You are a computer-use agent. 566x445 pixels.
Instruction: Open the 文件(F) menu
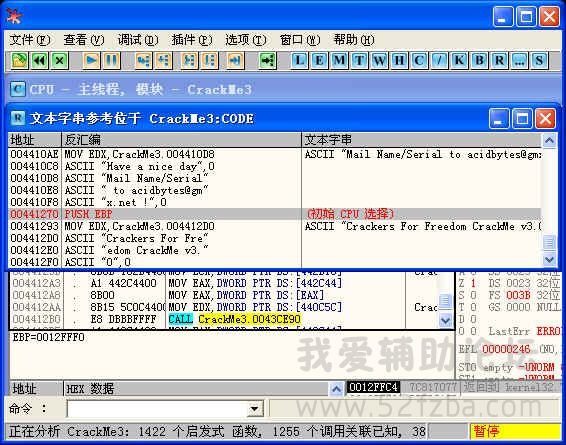[x=30, y=40]
